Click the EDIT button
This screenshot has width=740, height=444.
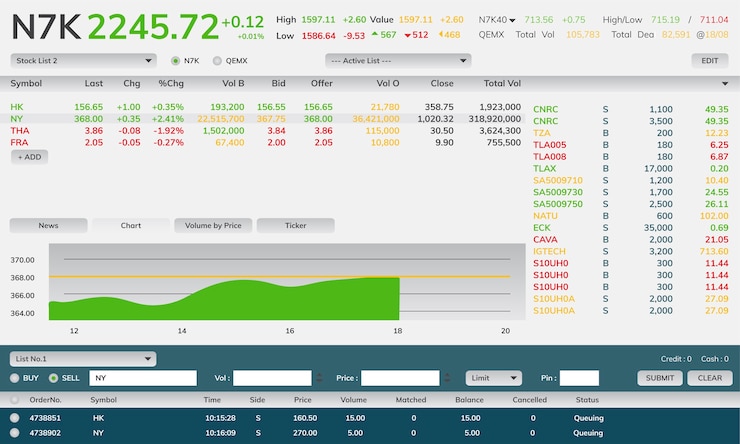tap(710, 61)
